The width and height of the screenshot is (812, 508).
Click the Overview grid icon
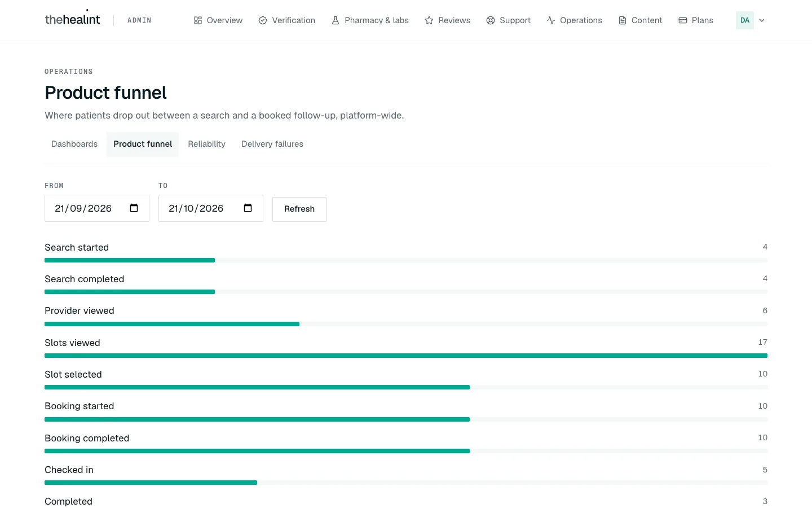click(x=198, y=20)
